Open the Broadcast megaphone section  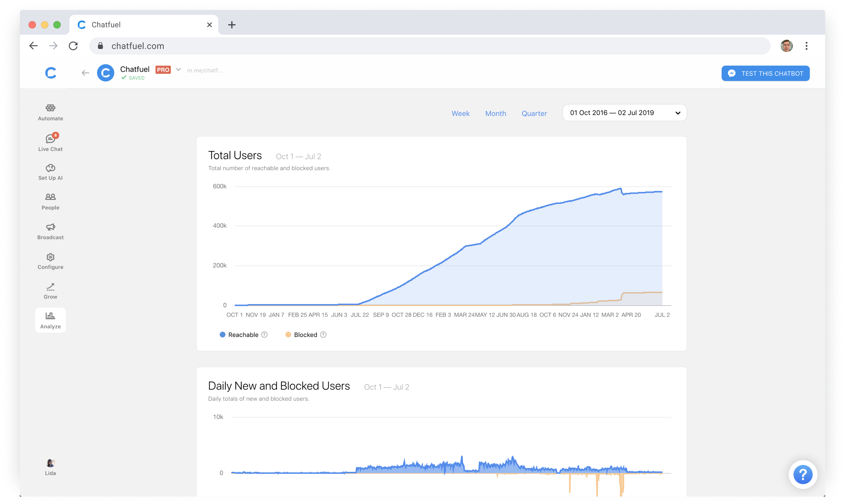[x=50, y=231]
